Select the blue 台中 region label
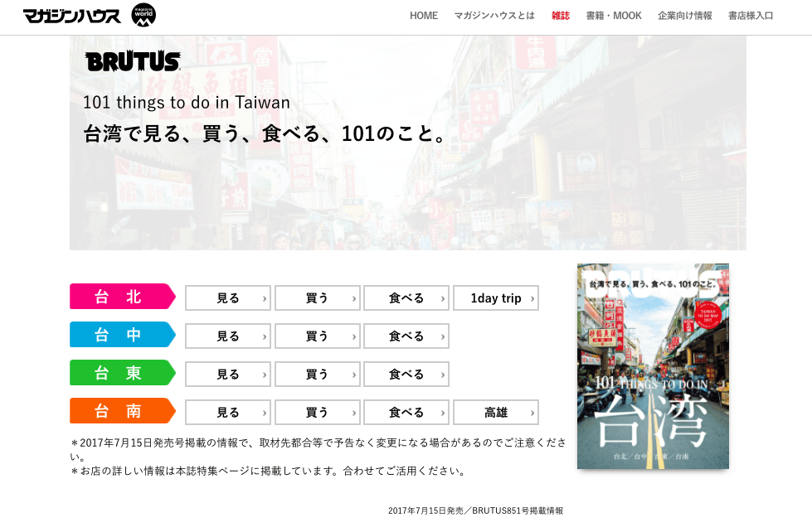The width and height of the screenshot is (812, 532). click(x=122, y=335)
